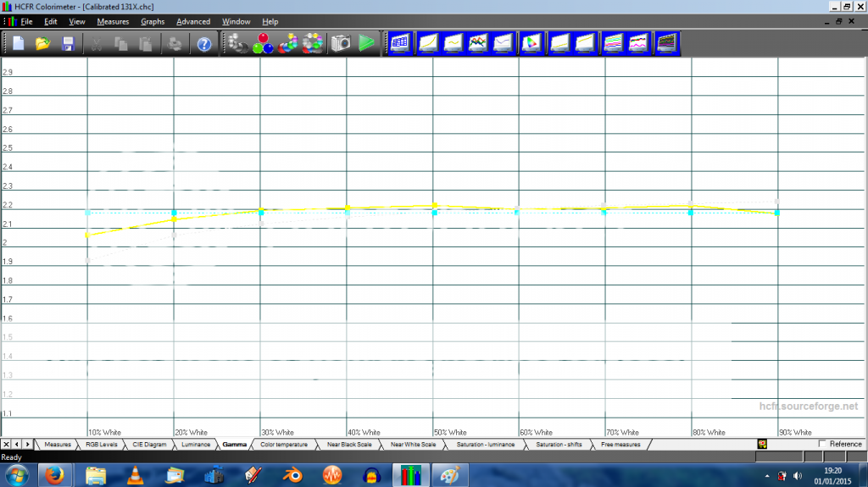Screen dimensions: 868x487
Task: Select the Near Black Scale tab
Action: point(349,444)
